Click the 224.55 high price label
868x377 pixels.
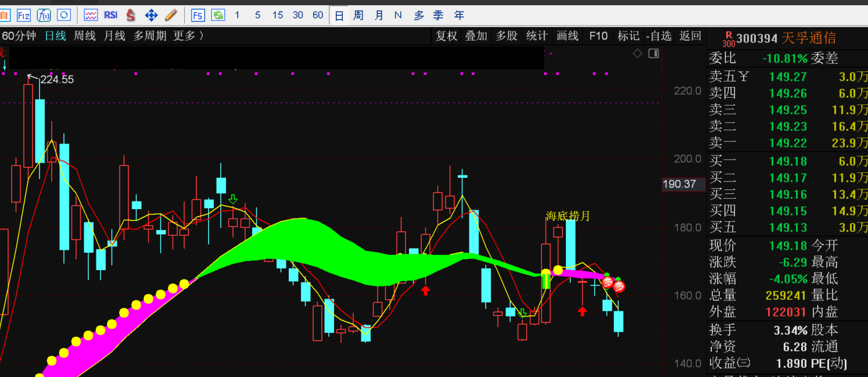click(57, 80)
